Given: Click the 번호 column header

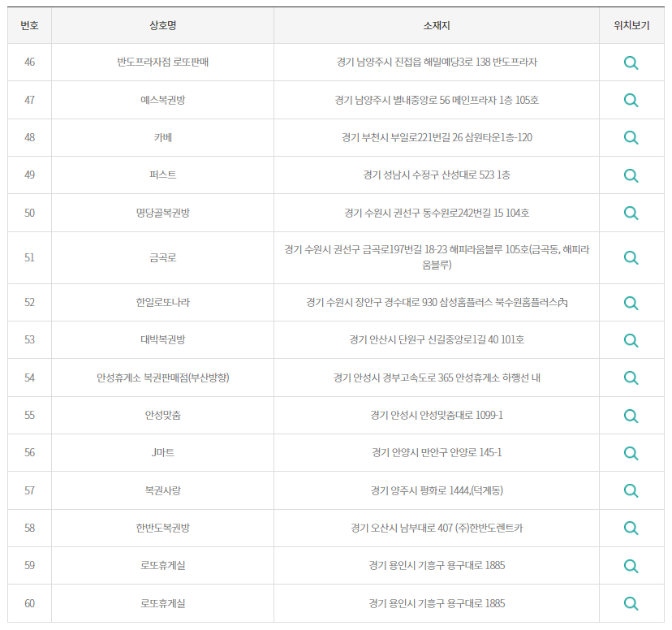Looking at the screenshot, I should pyautogui.click(x=29, y=26).
